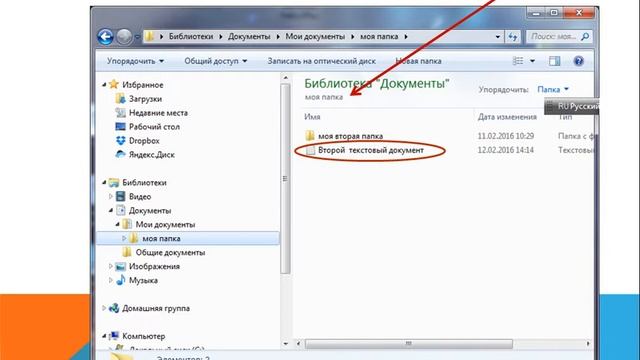640x360 pixels.
Task: Click the Документы library icon
Action: 120,210
